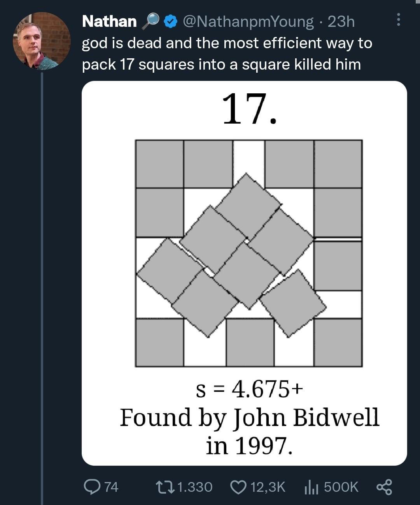
Task: Click the 1.330 retweets count
Action: click(x=195, y=487)
